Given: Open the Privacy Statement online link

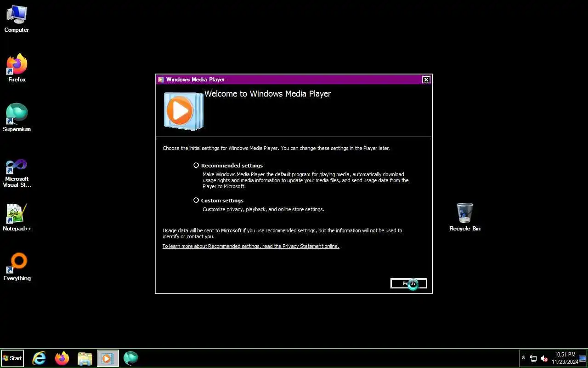Looking at the screenshot, I should point(251,246).
